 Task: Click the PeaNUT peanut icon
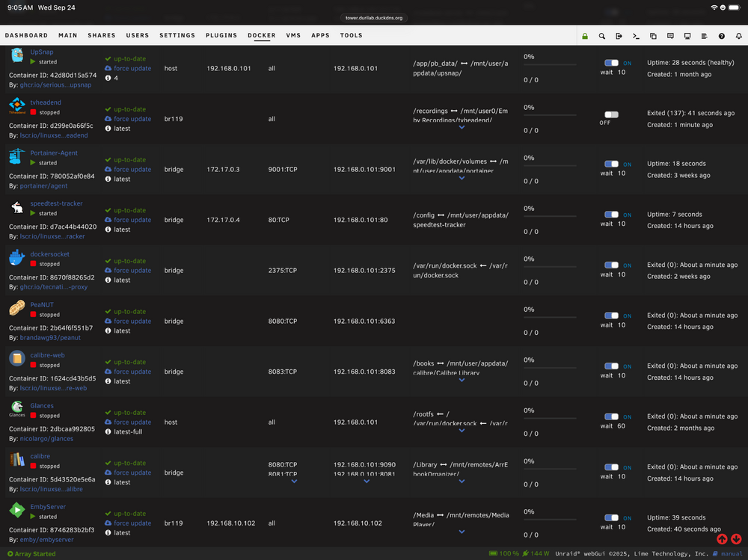coord(17,308)
